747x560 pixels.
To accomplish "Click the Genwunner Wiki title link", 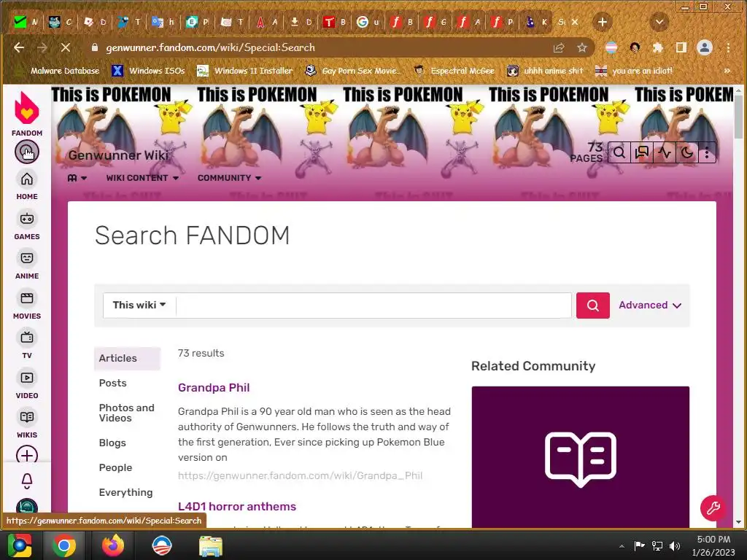I will click(119, 155).
